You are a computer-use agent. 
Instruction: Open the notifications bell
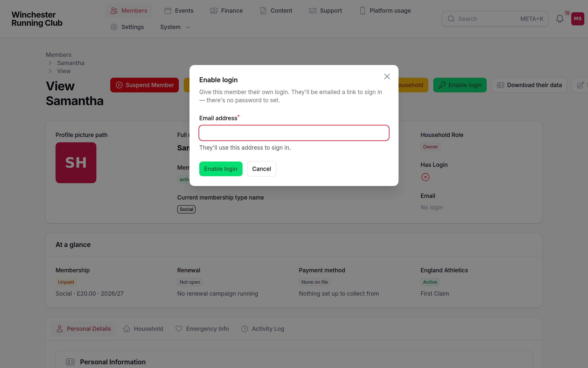560,19
